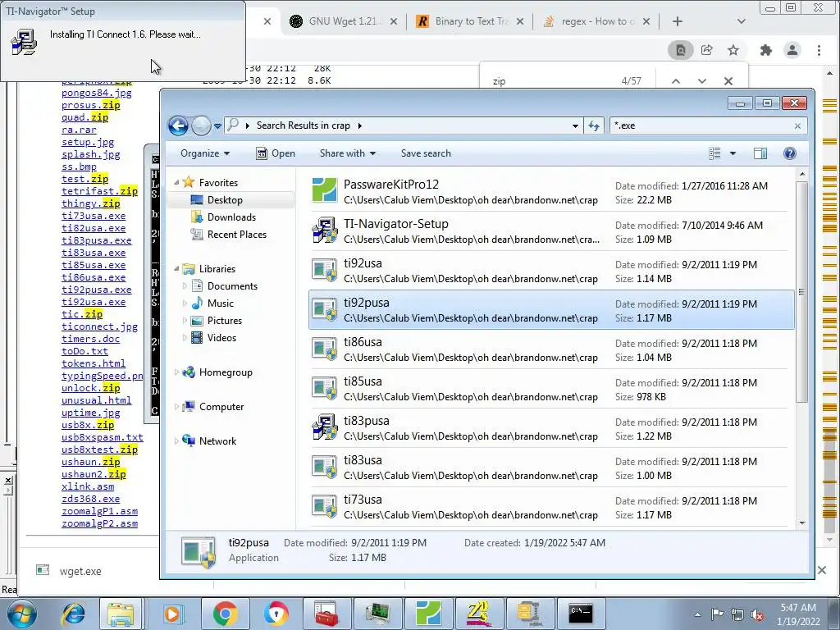This screenshot has width=840, height=630.
Task: Open the usb8xspasm.txt link
Action: 103,437
